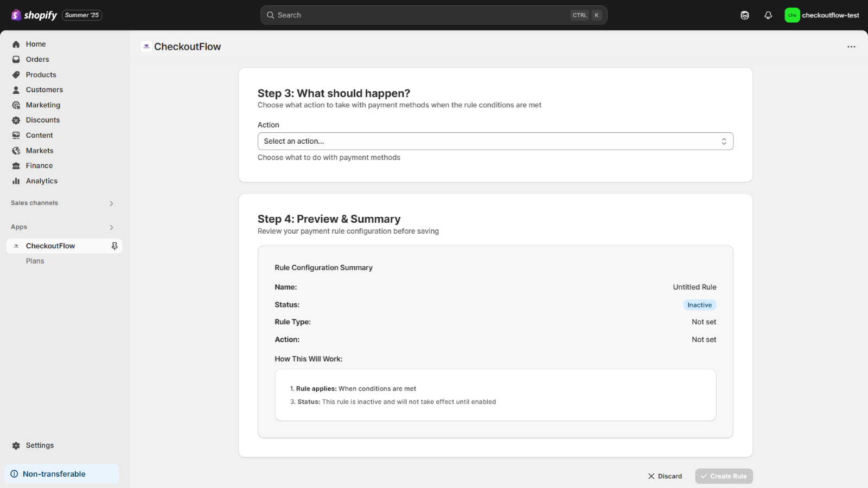868x488 pixels.
Task: Click the Non-transferable banner
Action: [x=61, y=474]
